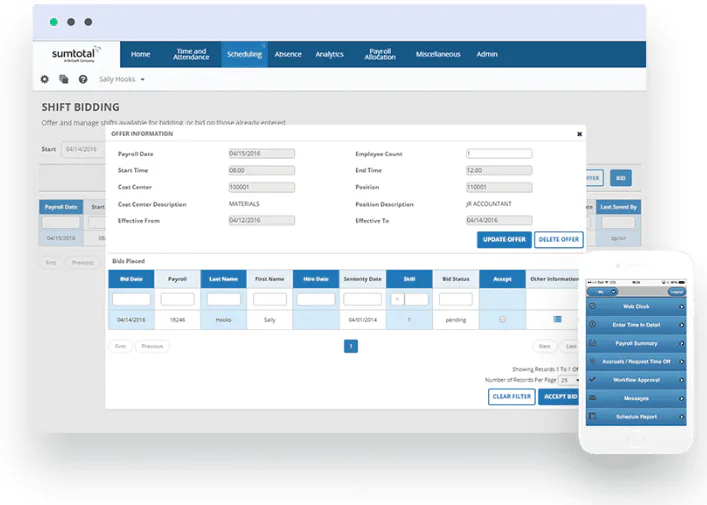Click the Web Clock icon on phone

point(592,306)
